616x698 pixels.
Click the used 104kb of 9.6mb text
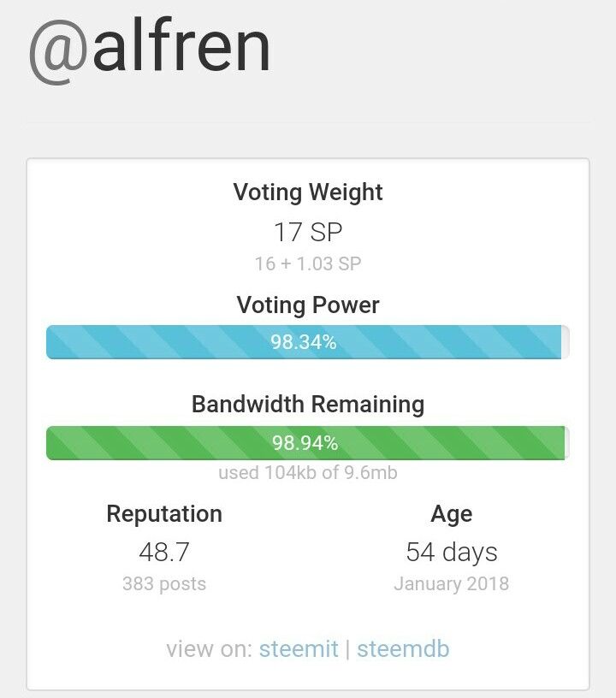308,472
